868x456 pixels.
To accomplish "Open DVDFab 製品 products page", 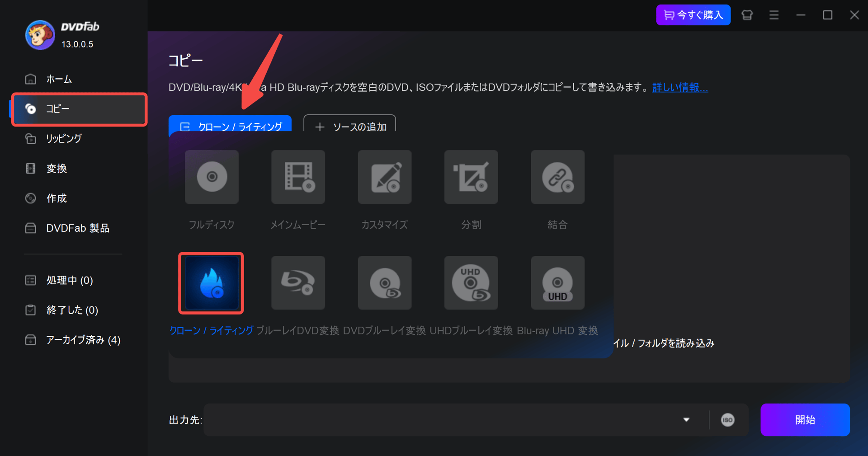I will tap(78, 228).
